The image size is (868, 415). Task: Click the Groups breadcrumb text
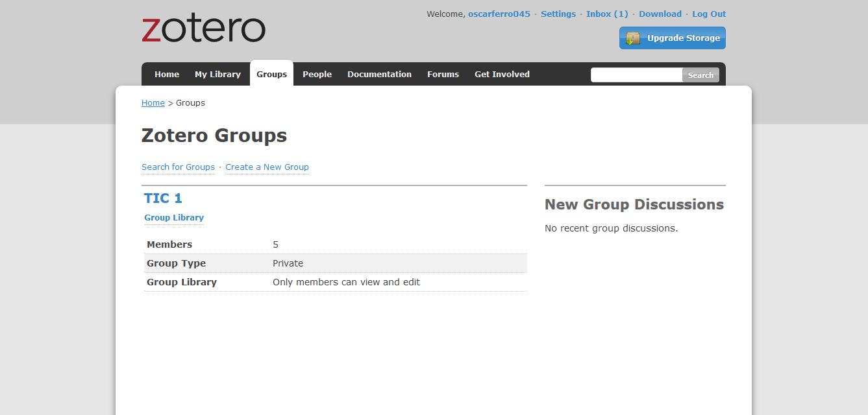190,102
